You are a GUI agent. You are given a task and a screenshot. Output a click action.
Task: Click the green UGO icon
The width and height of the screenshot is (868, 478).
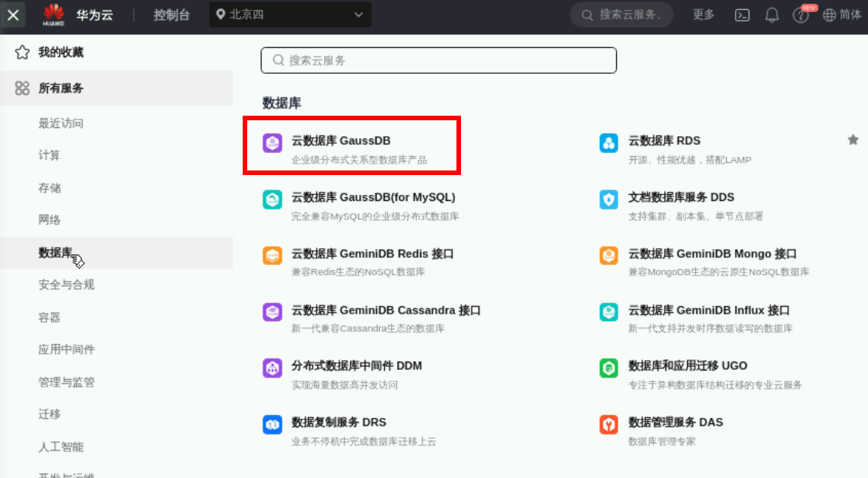(609, 368)
